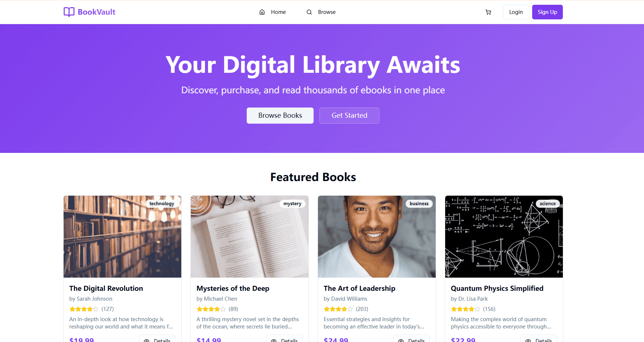644x342 pixels.
Task: Select the technology category badge
Action: (x=162, y=204)
